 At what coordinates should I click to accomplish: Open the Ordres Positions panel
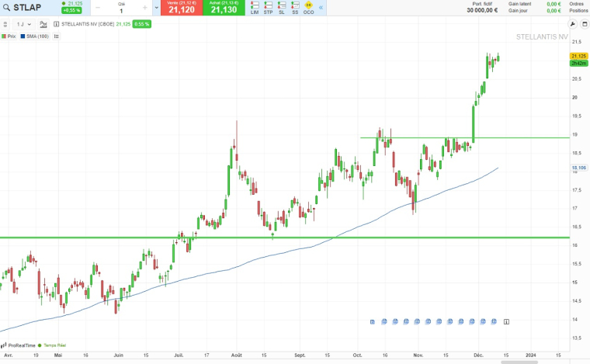[576, 7]
